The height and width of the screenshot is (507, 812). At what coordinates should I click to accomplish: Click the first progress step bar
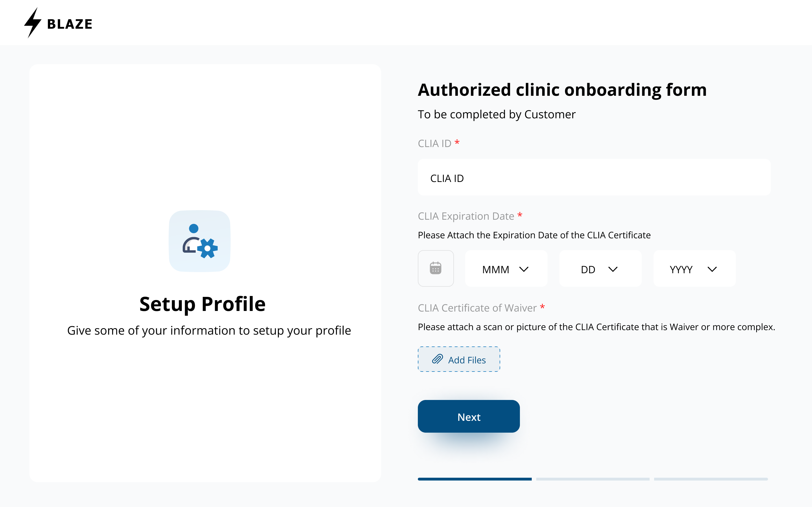(475, 479)
